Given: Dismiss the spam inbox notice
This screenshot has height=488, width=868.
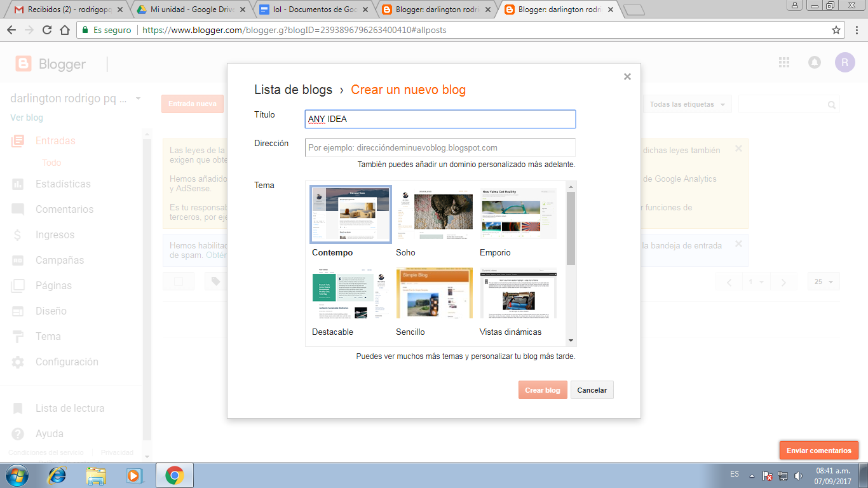Looking at the screenshot, I should tap(738, 243).
